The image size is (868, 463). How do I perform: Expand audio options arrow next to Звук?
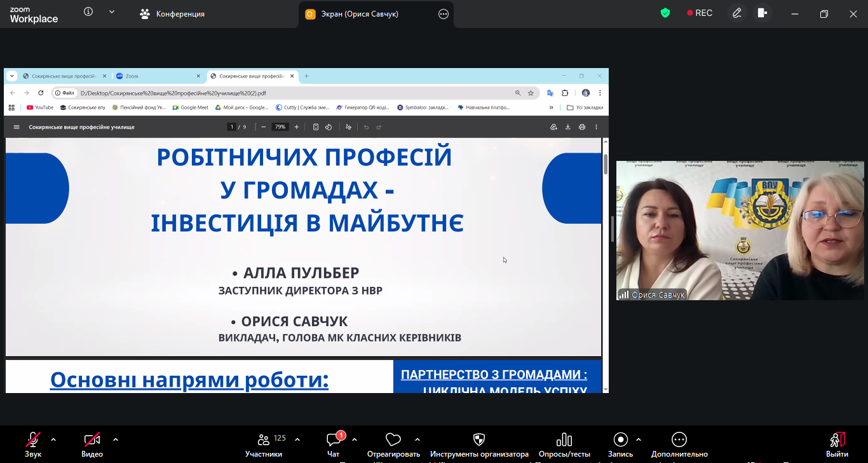click(x=53, y=439)
